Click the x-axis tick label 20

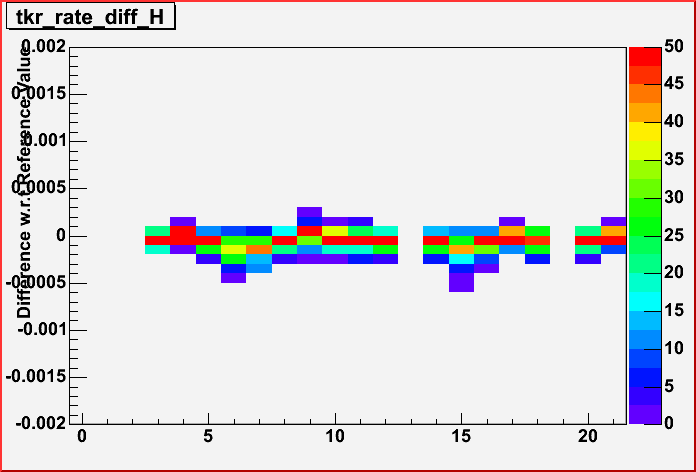tap(588, 436)
